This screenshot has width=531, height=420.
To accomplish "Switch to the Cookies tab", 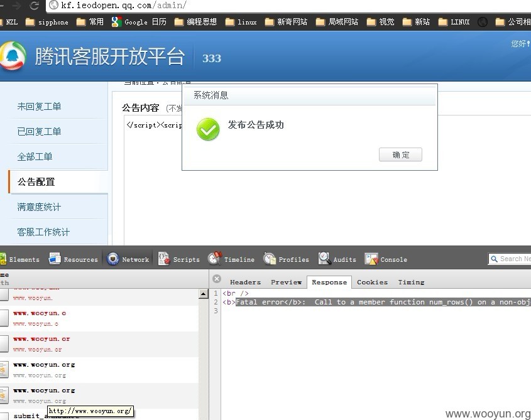I will point(372,283).
